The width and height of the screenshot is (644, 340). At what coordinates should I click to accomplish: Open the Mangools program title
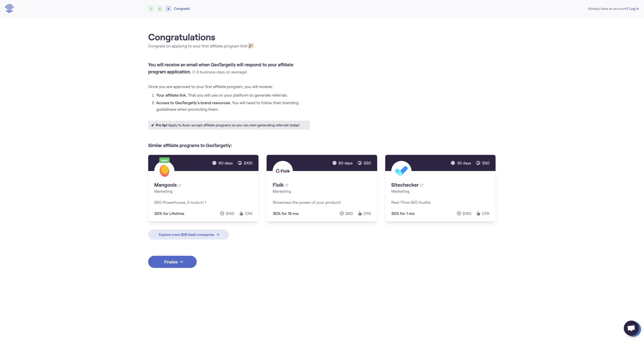[165, 185]
